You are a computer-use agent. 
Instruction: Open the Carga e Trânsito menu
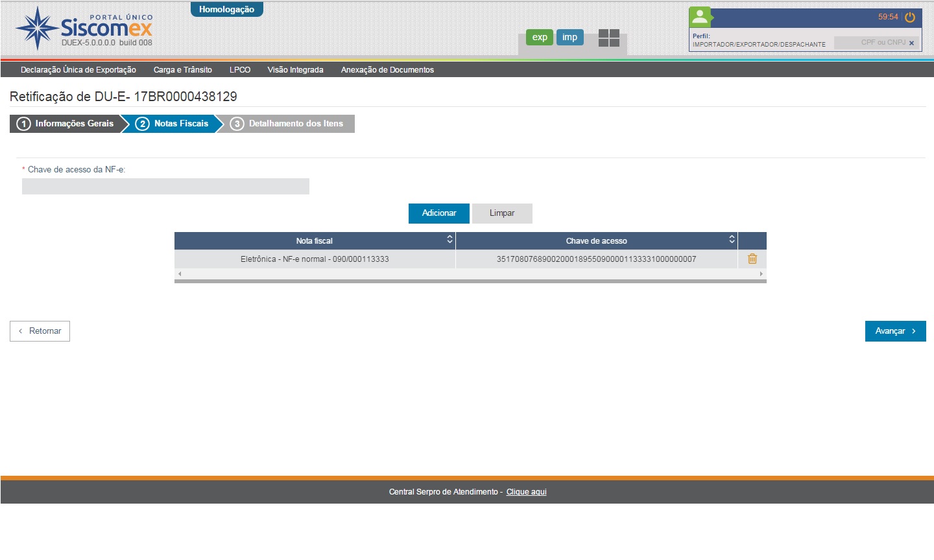point(183,70)
